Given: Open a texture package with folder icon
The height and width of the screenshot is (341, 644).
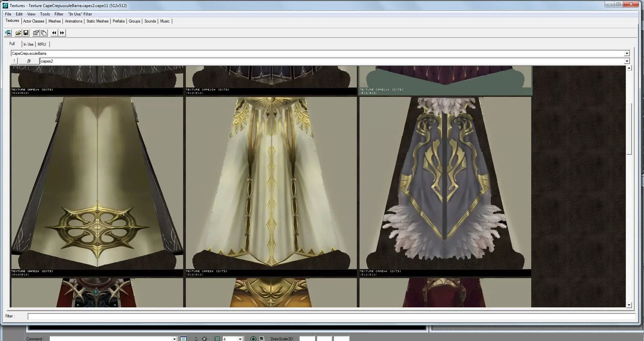Looking at the screenshot, I should (18, 33).
